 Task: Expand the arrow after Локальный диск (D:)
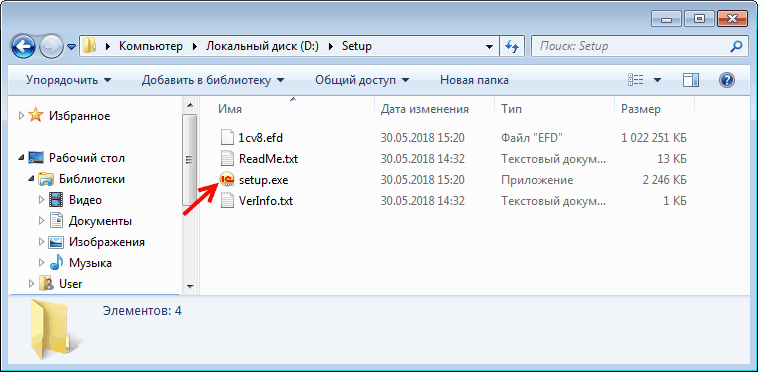331,46
